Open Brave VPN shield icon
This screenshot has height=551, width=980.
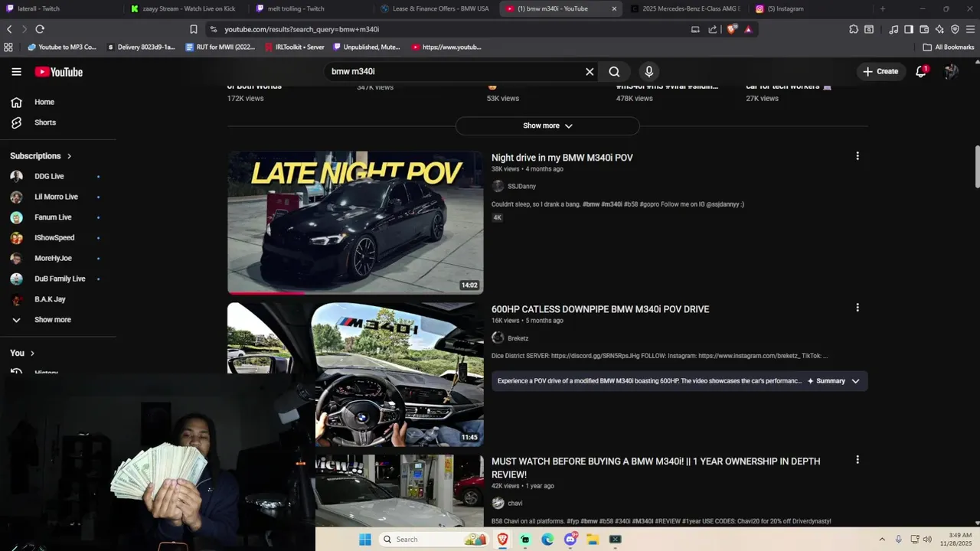[955, 29]
